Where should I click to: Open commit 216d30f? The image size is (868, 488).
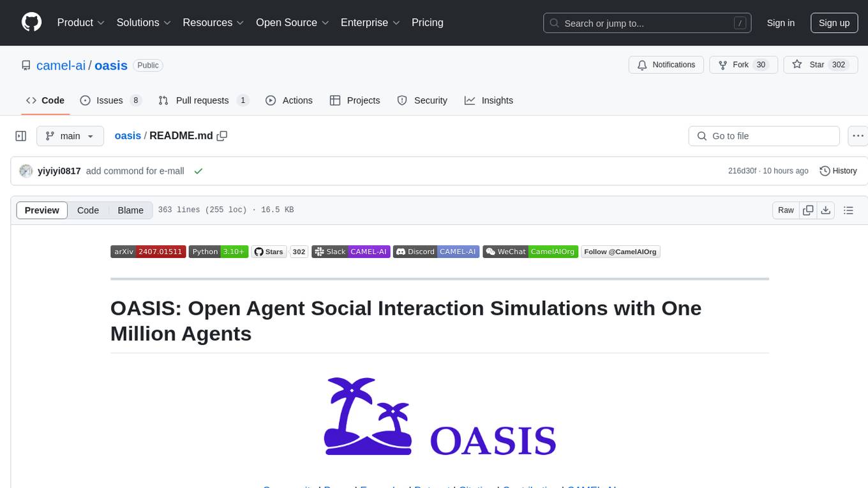742,171
